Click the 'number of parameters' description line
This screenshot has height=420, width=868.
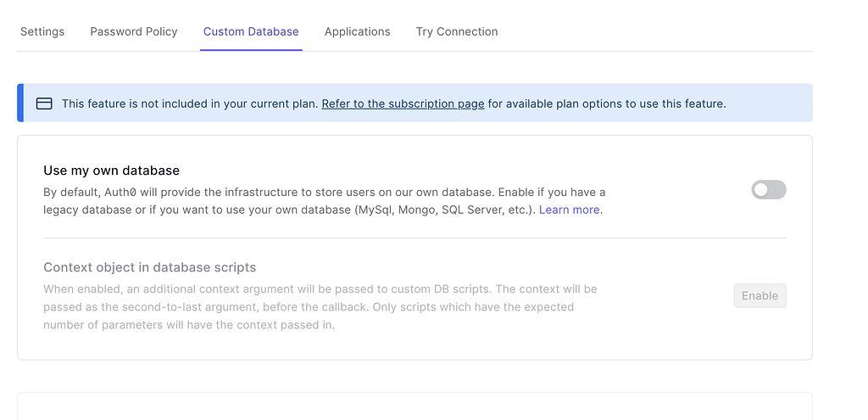point(189,325)
